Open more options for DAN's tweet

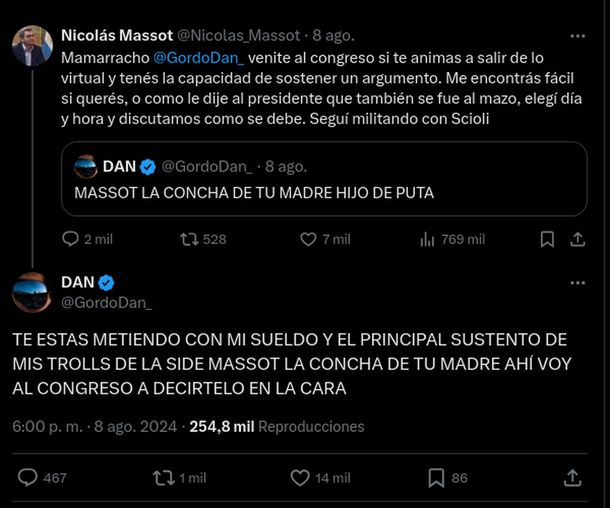point(577,283)
